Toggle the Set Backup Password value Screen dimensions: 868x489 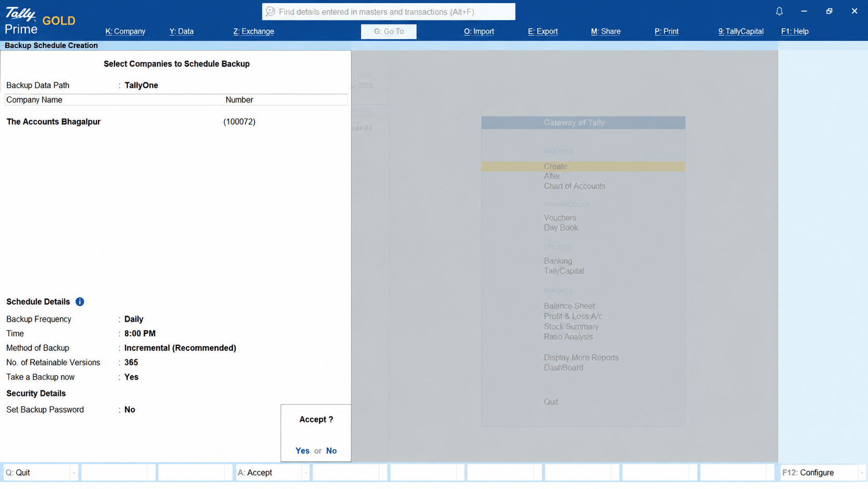130,409
